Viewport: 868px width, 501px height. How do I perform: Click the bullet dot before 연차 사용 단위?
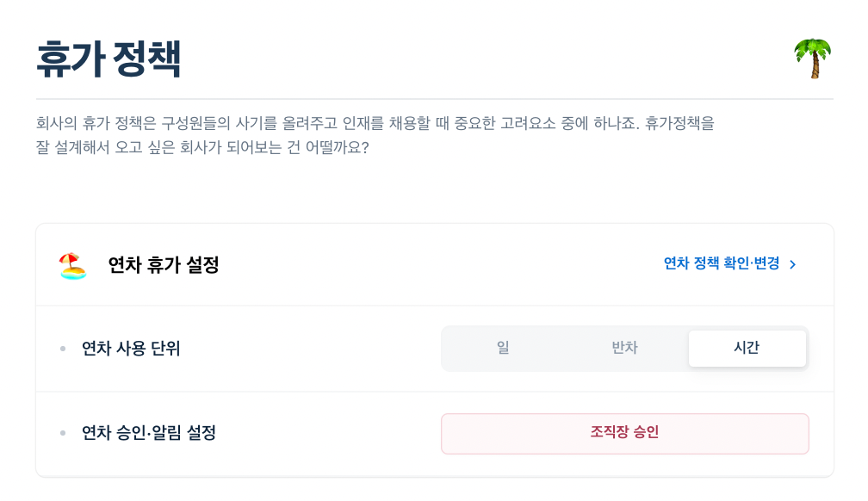click(63, 349)
